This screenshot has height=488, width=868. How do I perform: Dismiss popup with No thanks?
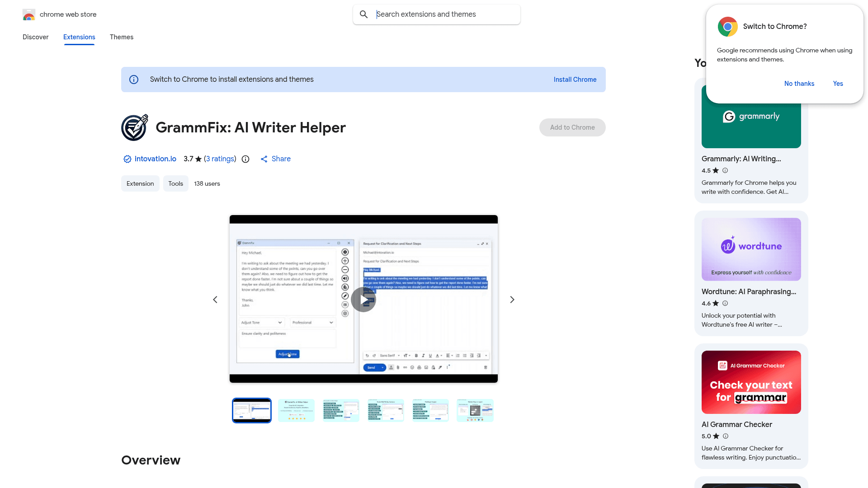coord(799,84)
